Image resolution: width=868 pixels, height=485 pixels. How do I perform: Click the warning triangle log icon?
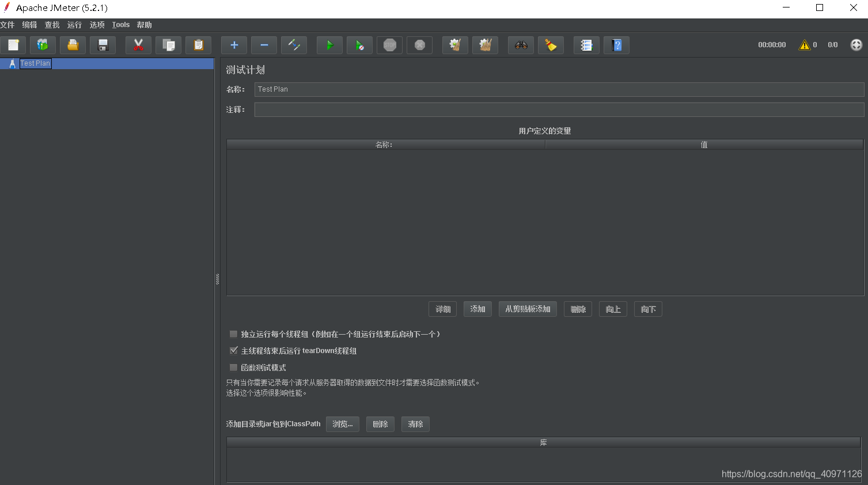pos(804,45)
